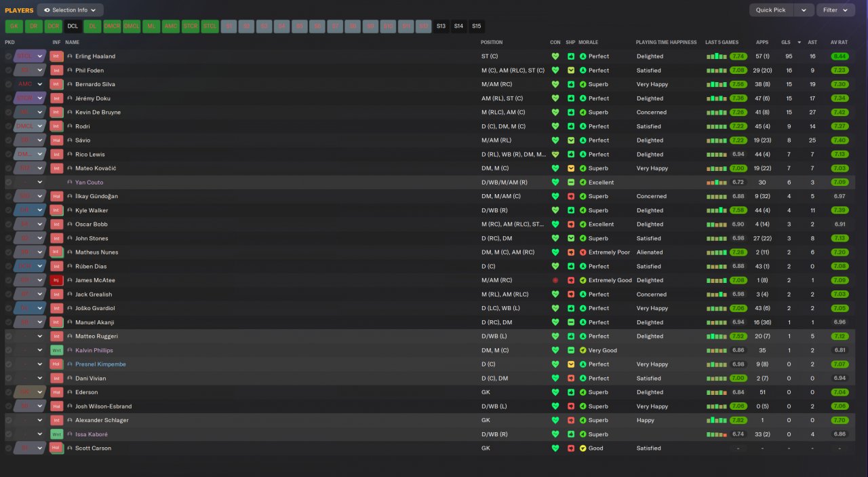Click the Quick Pick button
Image resolution: width=868 pixels, height=477 pixels.
click(771, 10)
